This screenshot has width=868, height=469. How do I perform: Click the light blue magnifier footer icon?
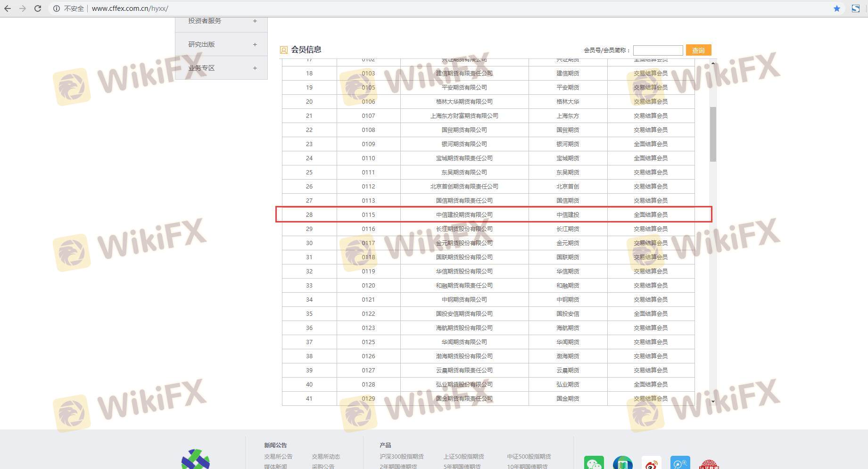680,463
